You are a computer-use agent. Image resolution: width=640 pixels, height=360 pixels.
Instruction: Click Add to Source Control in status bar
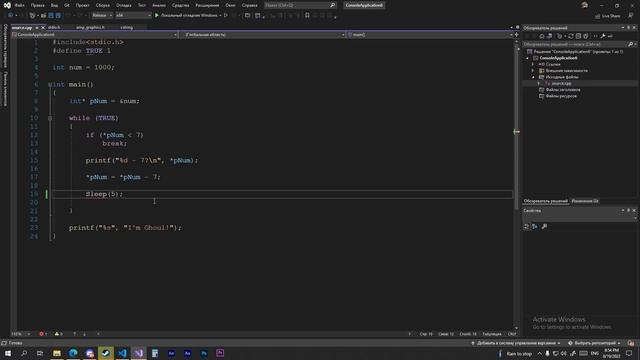[x=516, y=343]
